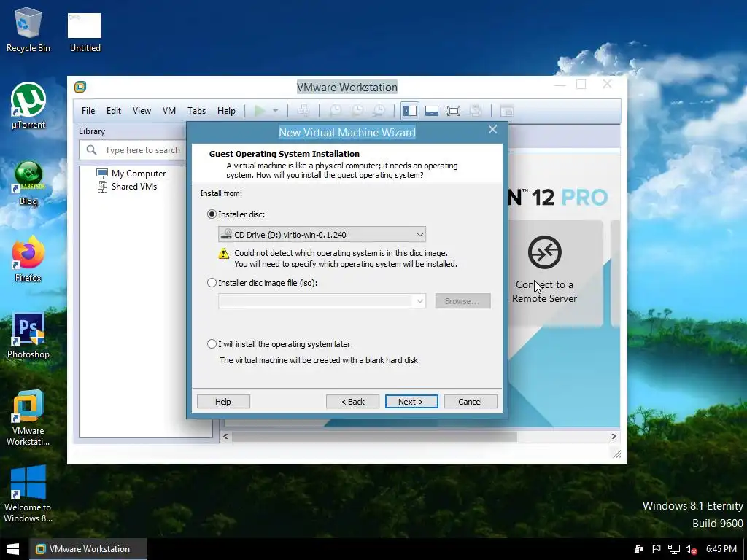The image size is (747, 560).
Task: Select Welcome to Windows 8 desktop shortcut
Action: coord(28,494)
